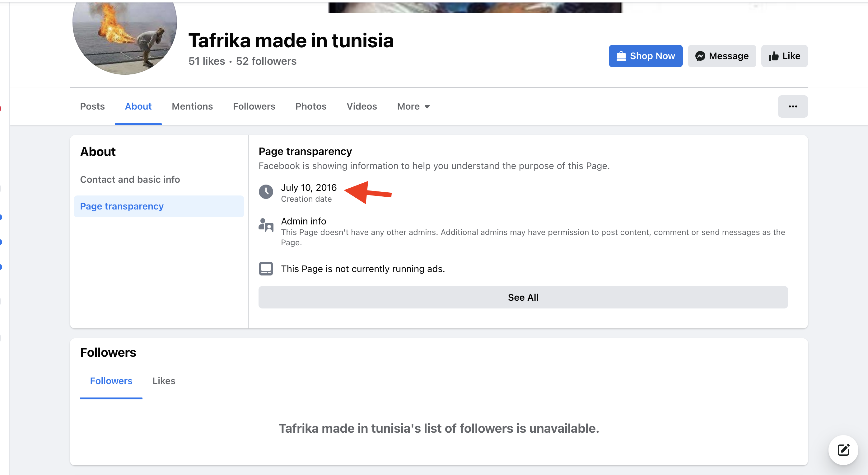Screen dimensions: 868x475
Task: Click the page title 'Tafrika made in tunisia'
Action: tap(291, 41)
